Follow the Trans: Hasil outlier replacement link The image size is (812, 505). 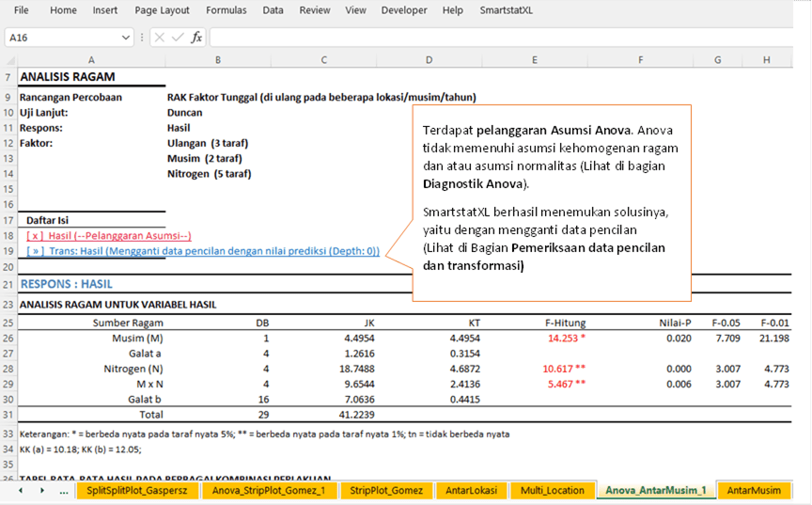click(203, 251)
